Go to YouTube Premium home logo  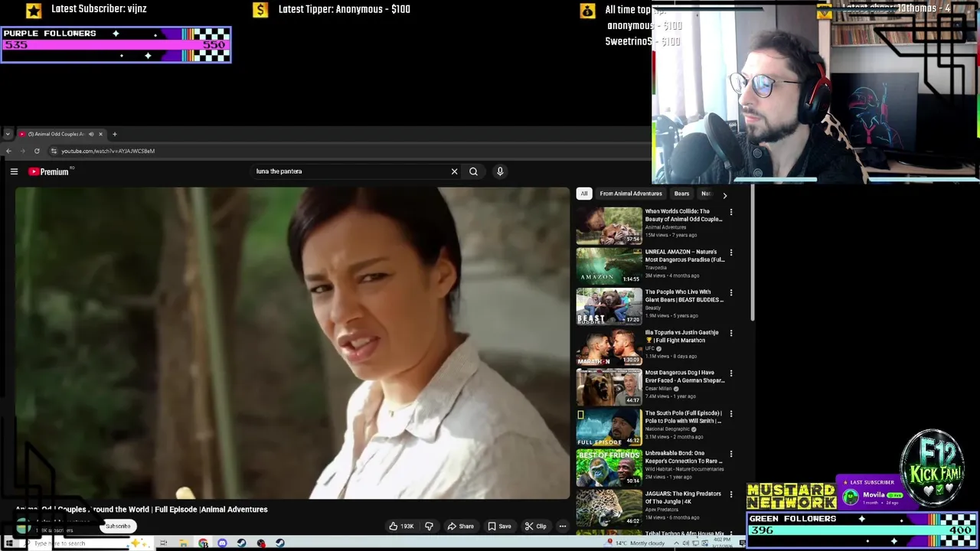pos(49,171)
